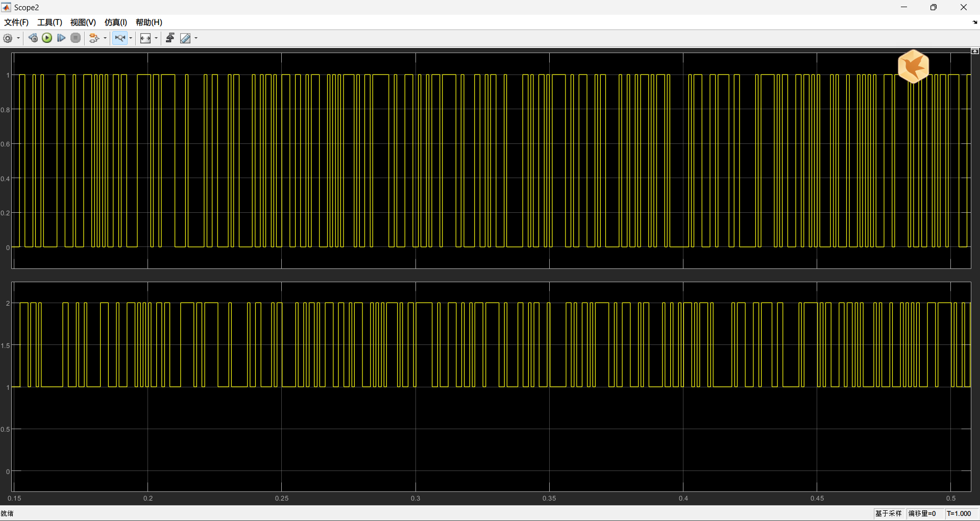Open the triggers tool icon
The image size is (980, 521).
click(170, 38)
